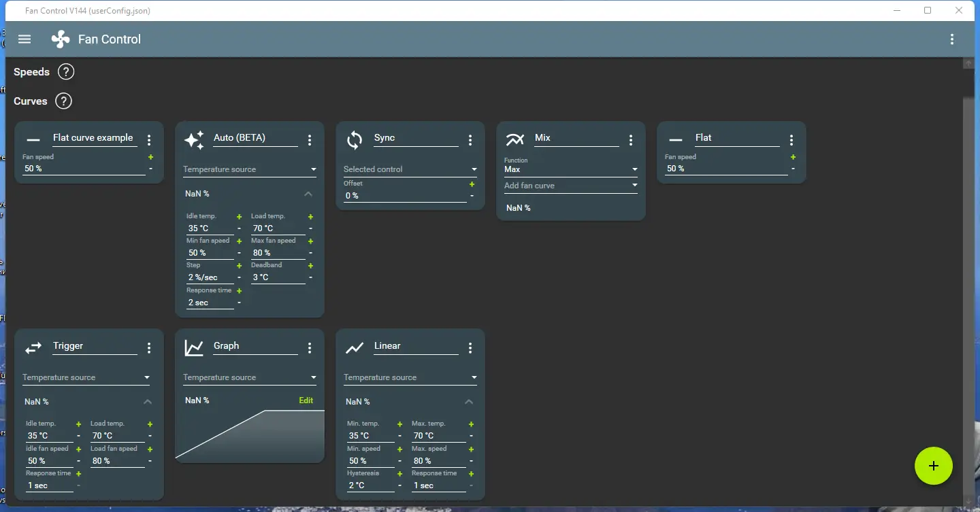Open options menu for Mix card
The height and width of the screenshot is (512, 980).
[x=631, y=140]
